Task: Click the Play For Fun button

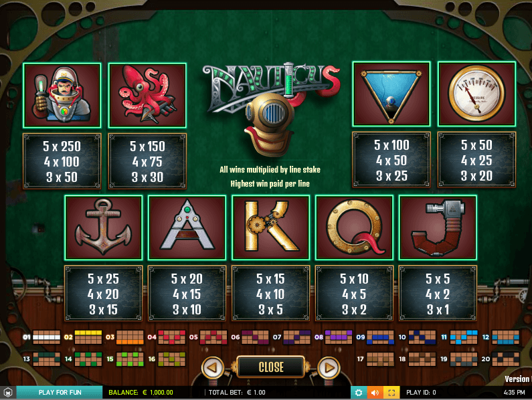Action: [60, 393]
